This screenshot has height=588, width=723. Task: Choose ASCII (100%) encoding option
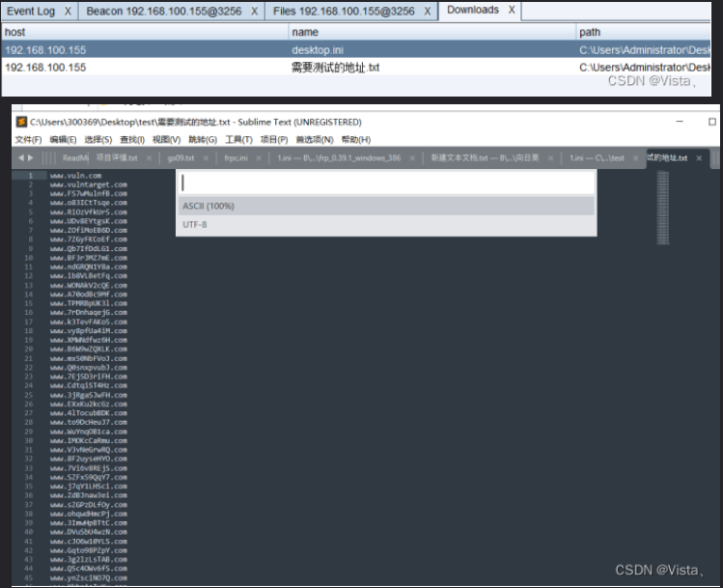tap(386, 207)
